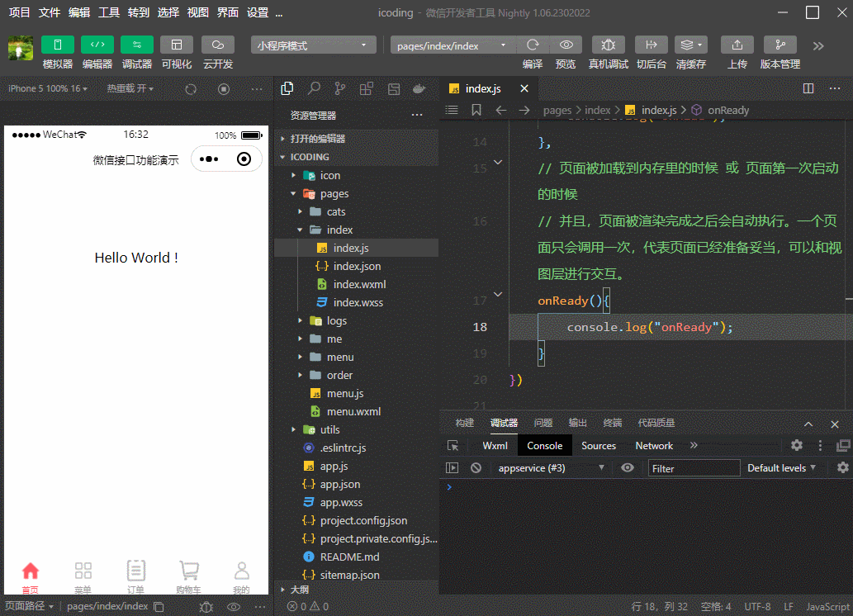Toggle the debugger panel button
853x616 pixels.
[136, 45]
